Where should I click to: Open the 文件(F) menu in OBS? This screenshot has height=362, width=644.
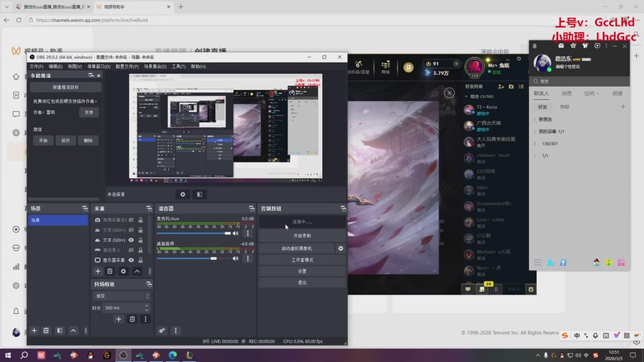click(36, 67)
